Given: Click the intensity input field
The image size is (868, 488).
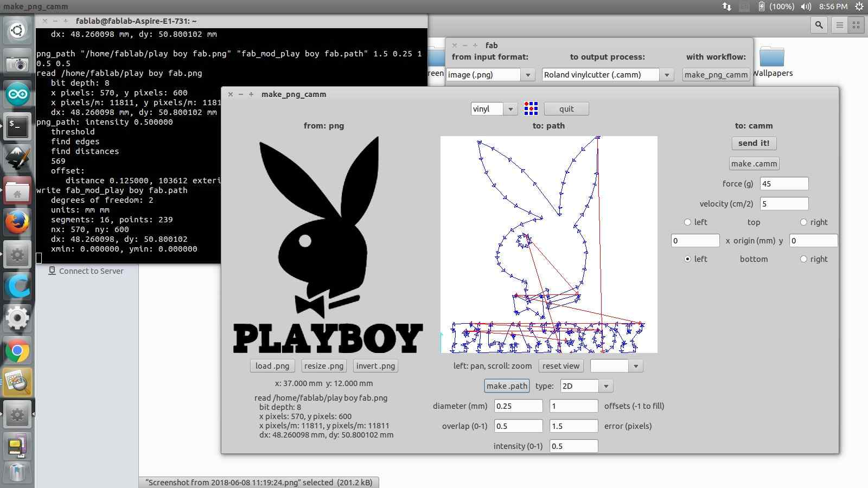Looking at the screenshot, I should pos(573,446).
